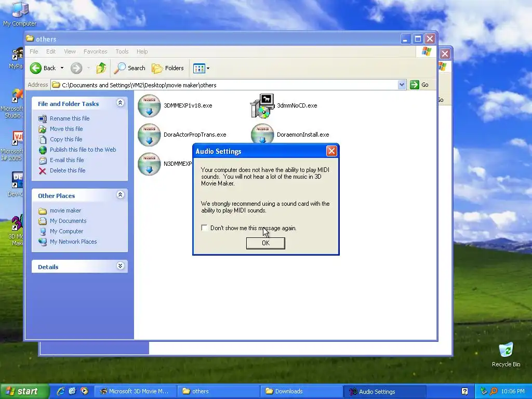Click Move this file link

pyautogui.click(x=66, y=129)
